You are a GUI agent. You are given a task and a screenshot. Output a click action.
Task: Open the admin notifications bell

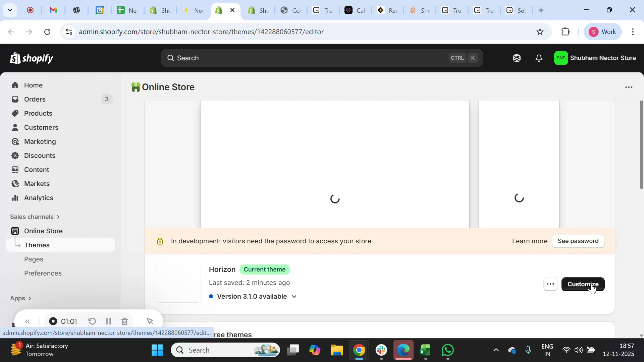tap(538, 58)
